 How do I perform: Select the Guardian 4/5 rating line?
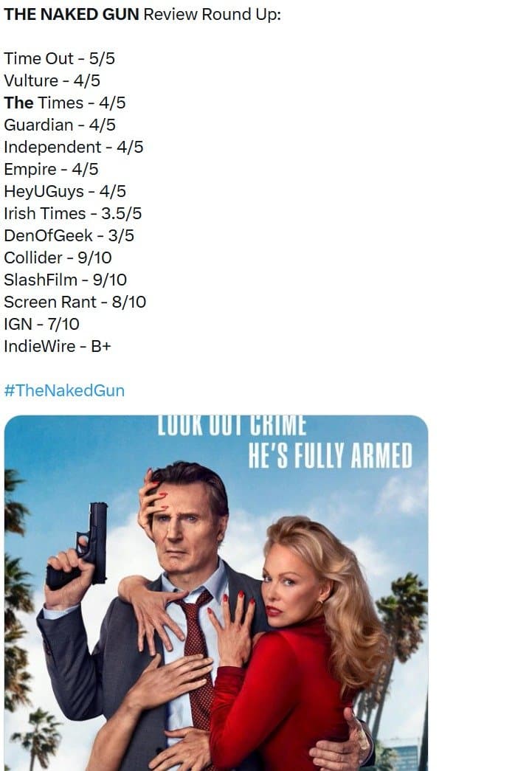59,125
